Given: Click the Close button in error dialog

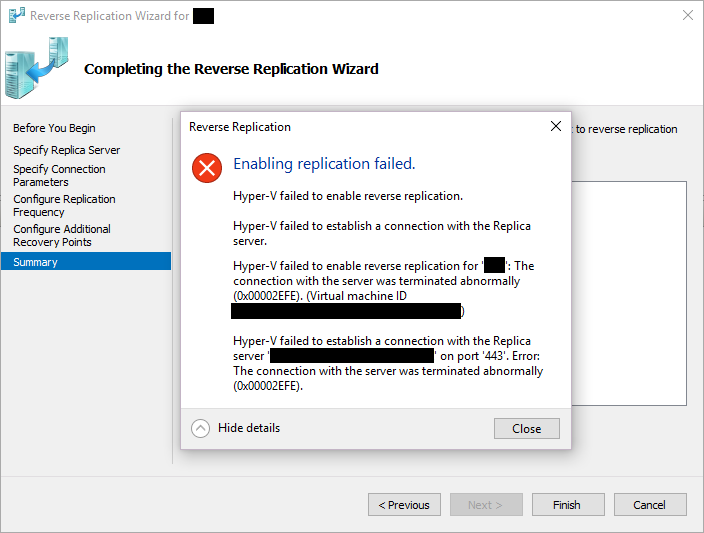Looking at the screenshot, I should tap(527, 428).
